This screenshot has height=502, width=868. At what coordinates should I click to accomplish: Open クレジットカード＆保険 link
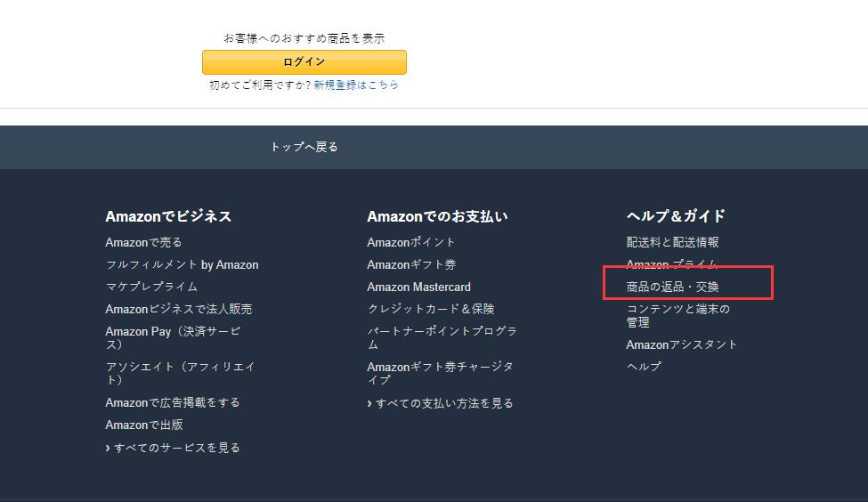click(431, 309)
